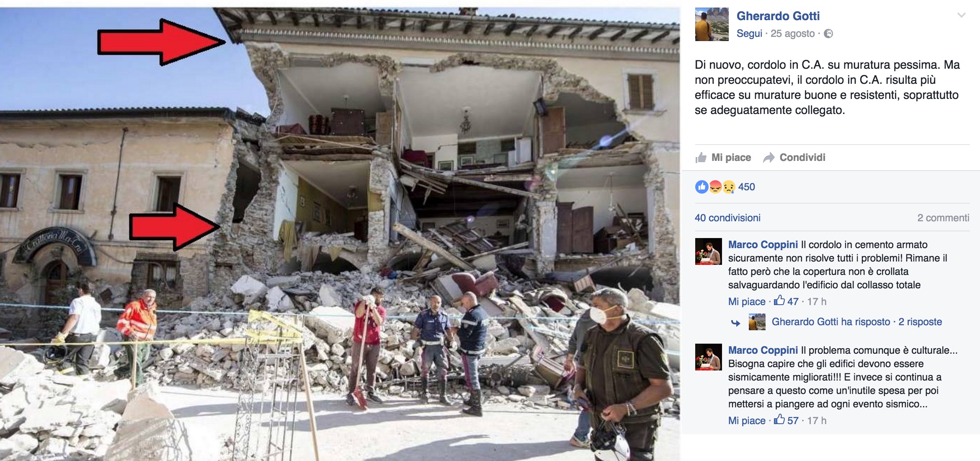
Task: View the 40 condivisioni shares list
Action: pyautogui.click(x=727, y=218)
